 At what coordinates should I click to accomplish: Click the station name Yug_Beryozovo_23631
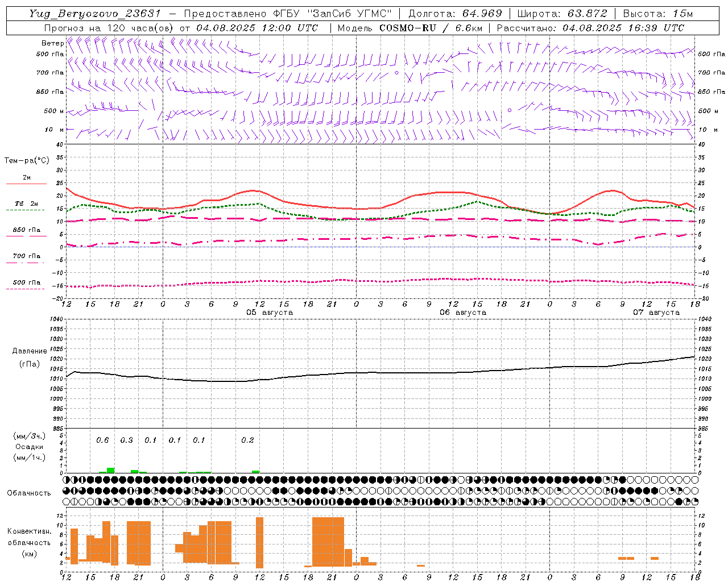click(95, 14)
